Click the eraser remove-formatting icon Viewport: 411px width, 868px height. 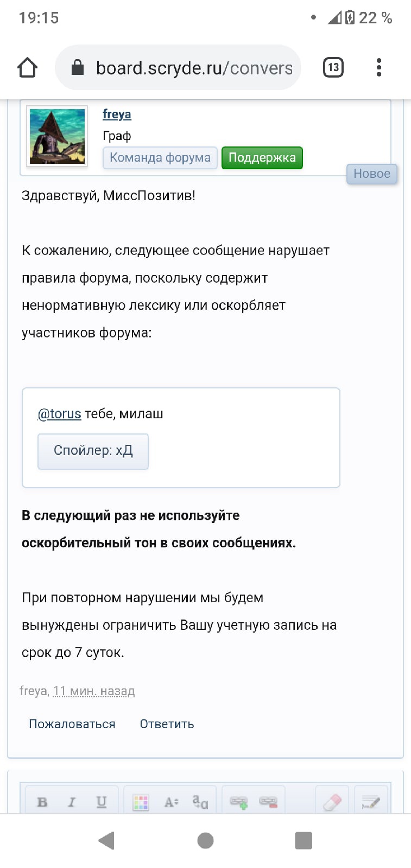click(x=332, y=802)
